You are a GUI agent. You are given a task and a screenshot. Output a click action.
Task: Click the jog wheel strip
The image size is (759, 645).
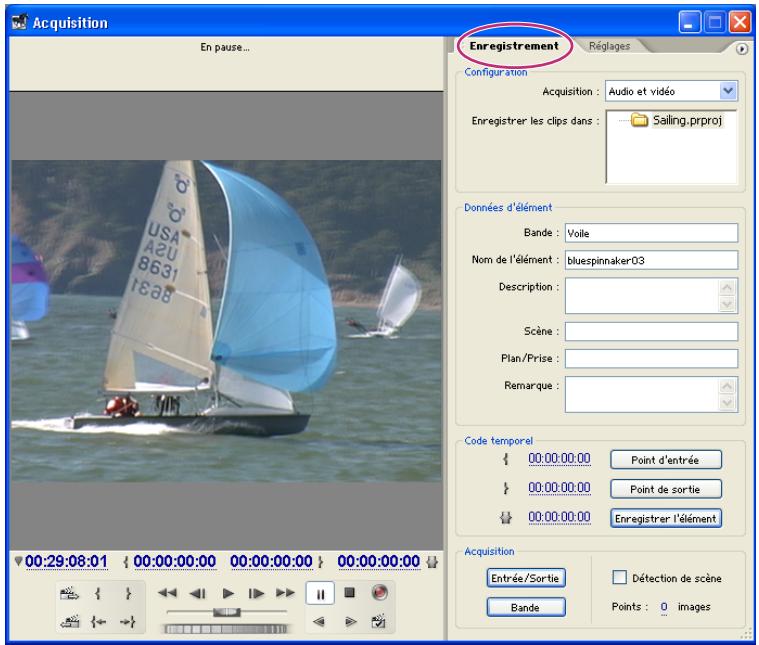(x=226, y=629)
